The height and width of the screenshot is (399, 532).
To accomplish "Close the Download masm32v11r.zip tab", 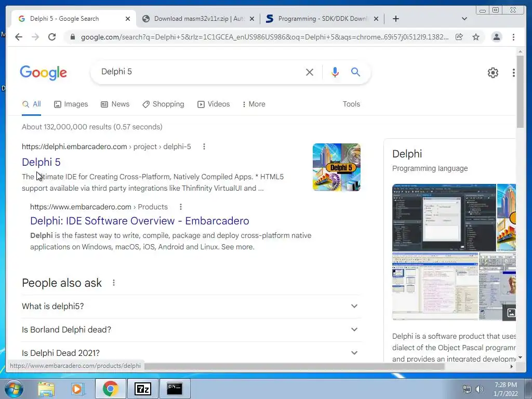I will coord(252,19).
